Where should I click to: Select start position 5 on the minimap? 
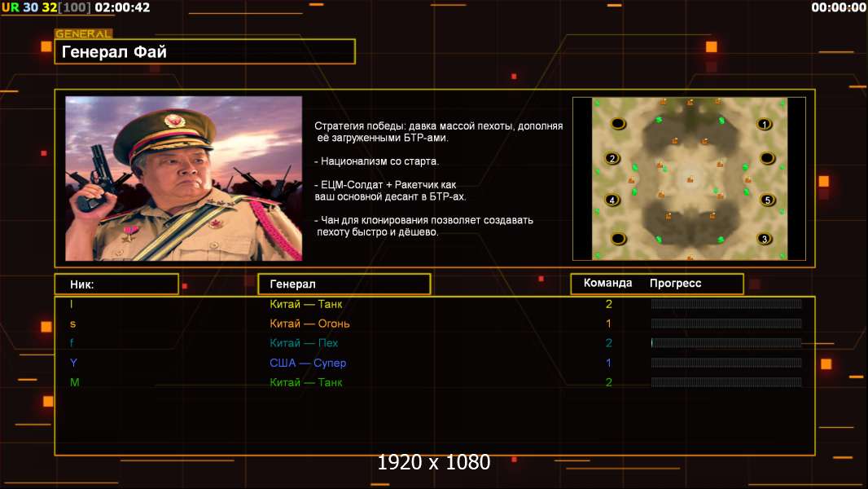pyautogui.click(x=767, y=200)
